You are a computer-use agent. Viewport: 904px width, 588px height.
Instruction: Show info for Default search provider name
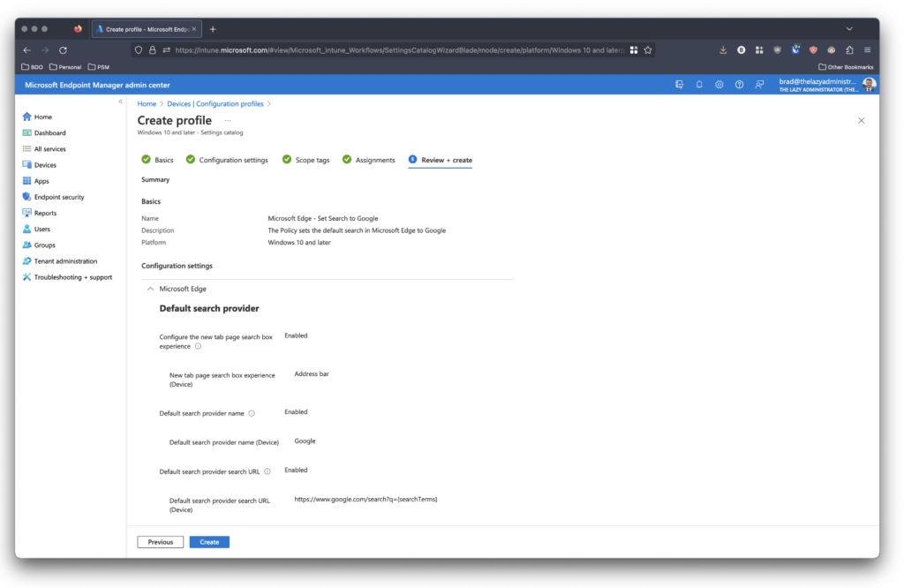pos(252,413)
